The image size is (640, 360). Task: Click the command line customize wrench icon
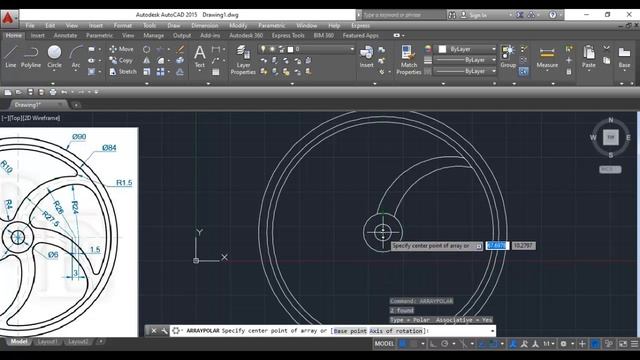(x=164, y=331)
